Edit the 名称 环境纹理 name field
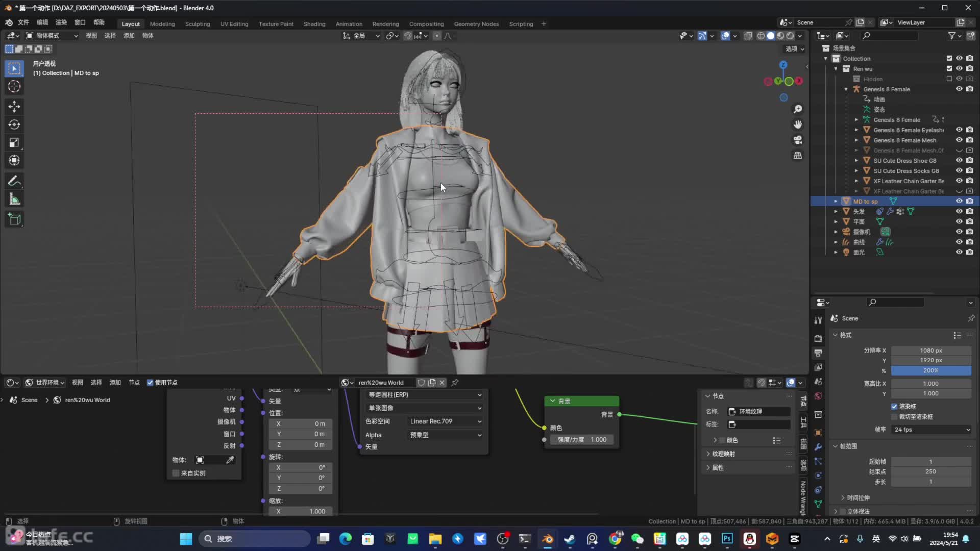 (759, 412)
